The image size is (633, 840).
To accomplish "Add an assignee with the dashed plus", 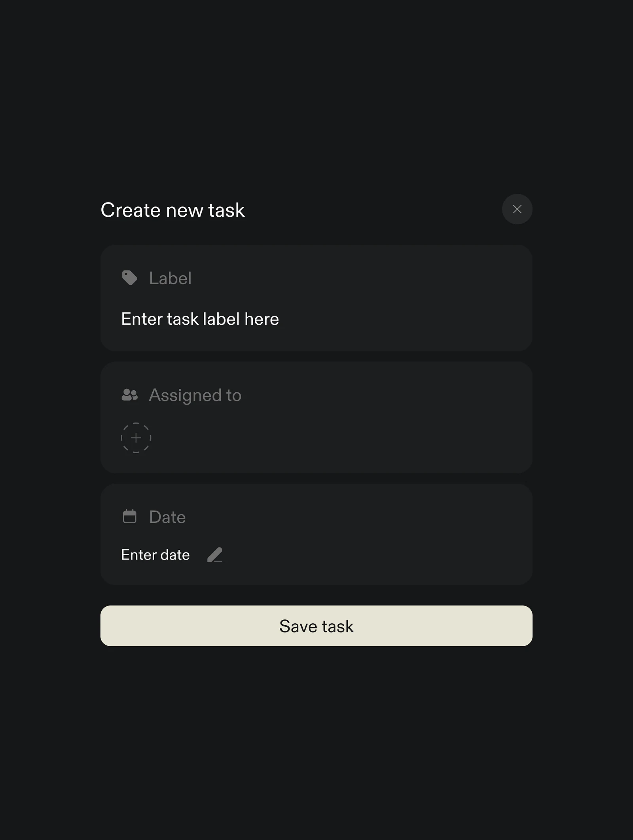I will pyautogui.click(x=136, y=438).
